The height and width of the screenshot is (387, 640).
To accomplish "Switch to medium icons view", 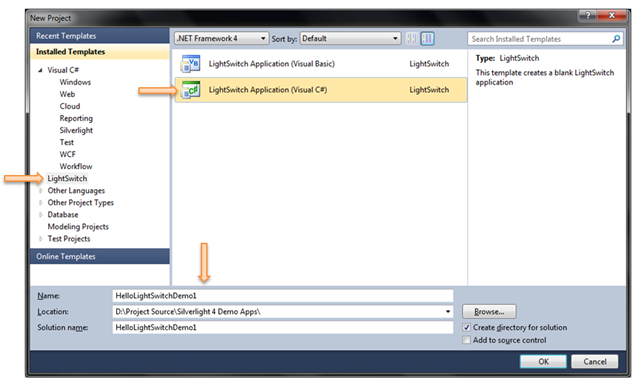I will (427, 39).
